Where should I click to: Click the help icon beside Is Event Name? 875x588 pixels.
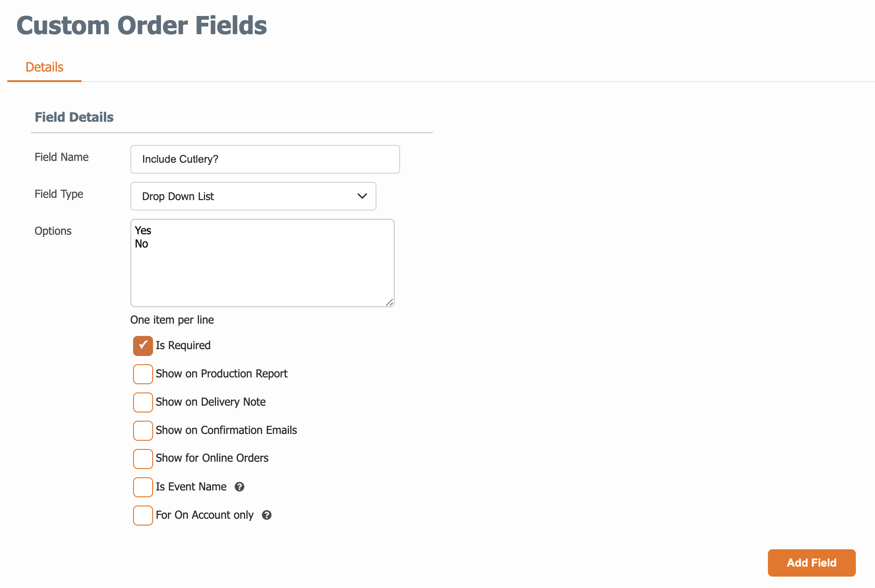click(240, 487)
